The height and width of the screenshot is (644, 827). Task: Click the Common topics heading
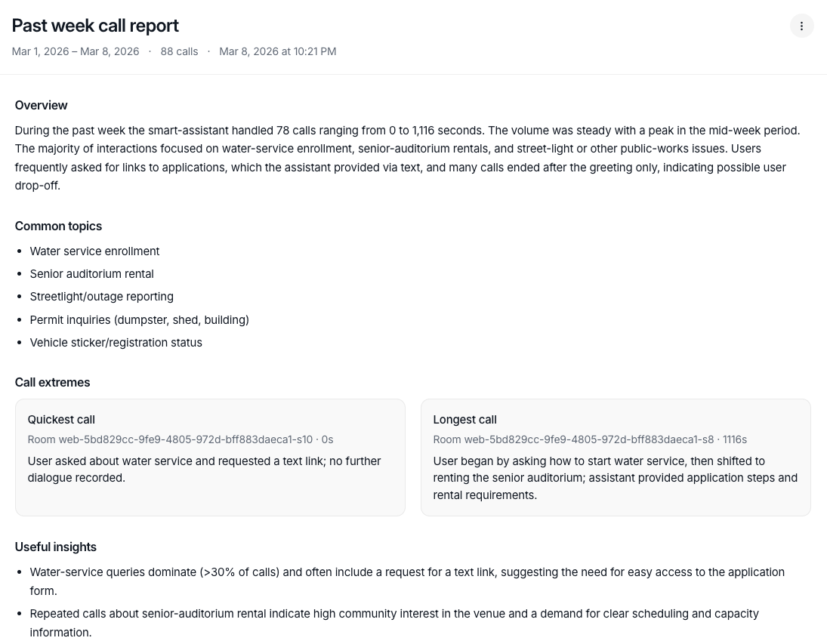pyautogui.click(x=58, y=226)
